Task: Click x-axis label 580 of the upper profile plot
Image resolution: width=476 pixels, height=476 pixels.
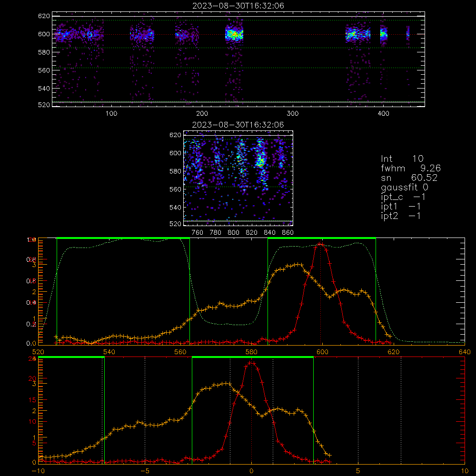Action: [251, 352]
